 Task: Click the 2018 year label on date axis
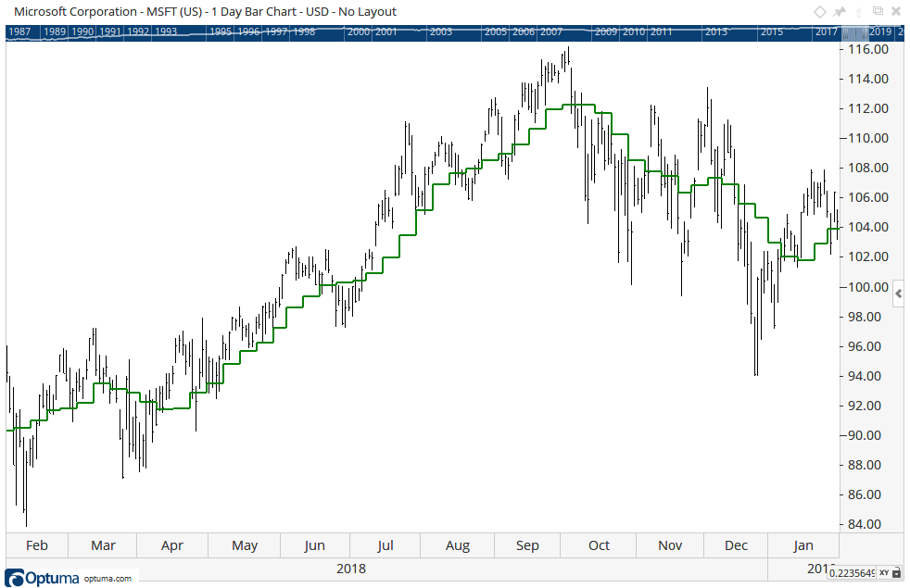click(x=351, y=569)
